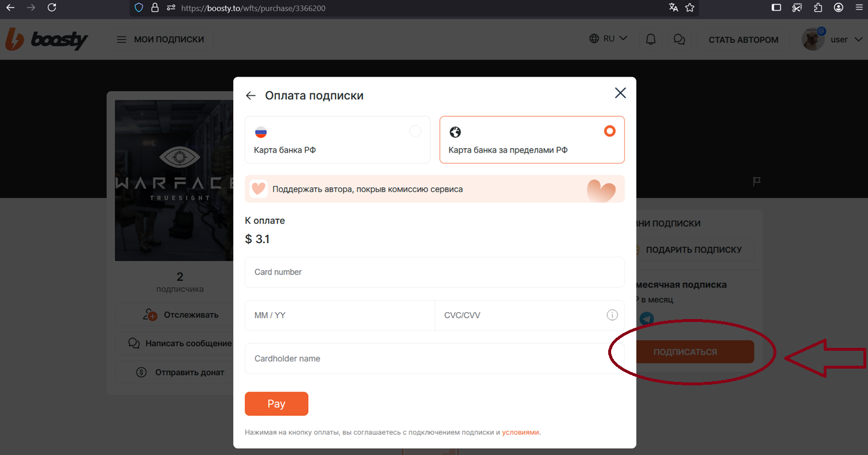Open the chat messages icon
Screen dimensions: 868x455
679,39
